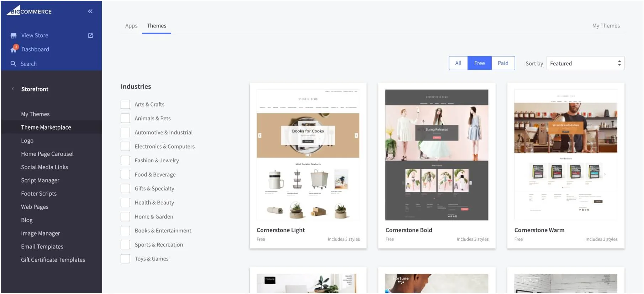Click 'Includes 3 styles' on Cornerstone Warm
This screenshot has width=644, height=294.
tap(601, 239)
